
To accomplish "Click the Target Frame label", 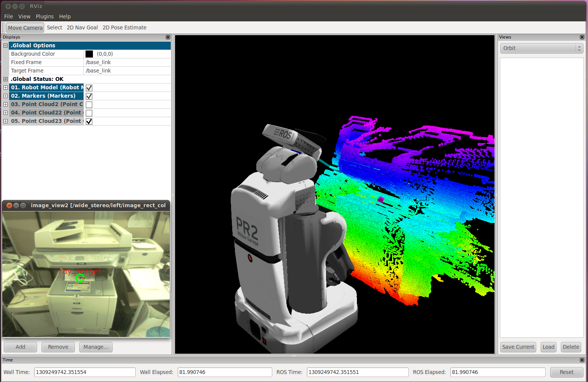I will [27, 71].
